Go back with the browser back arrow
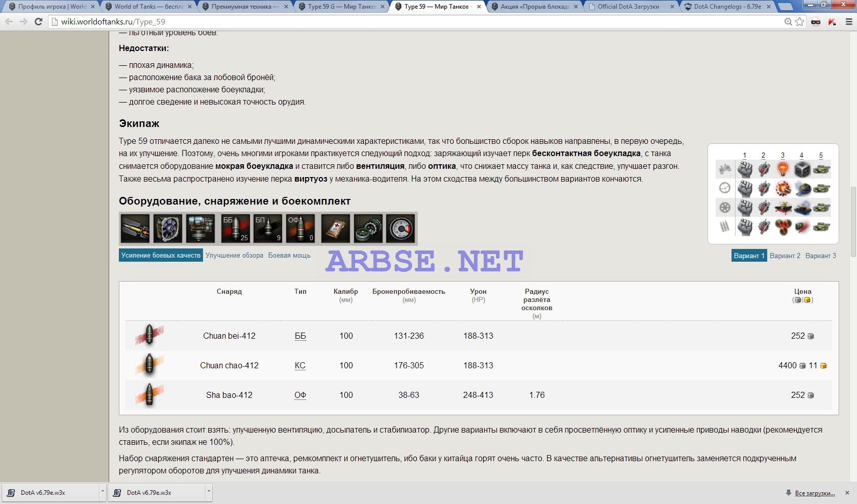The height and width of the screenshot is (504, 857). [x=9, y=22]
